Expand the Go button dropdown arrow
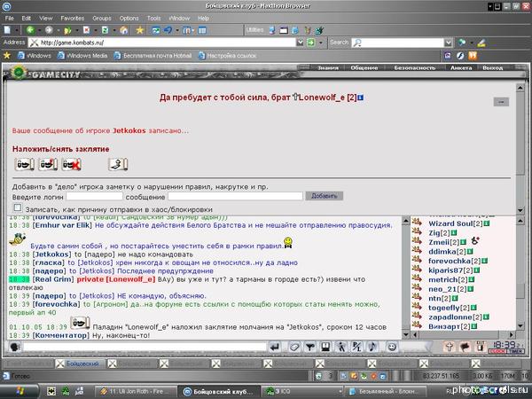Image resolution: width=532 pixels, height=399 pixels. 321,43
